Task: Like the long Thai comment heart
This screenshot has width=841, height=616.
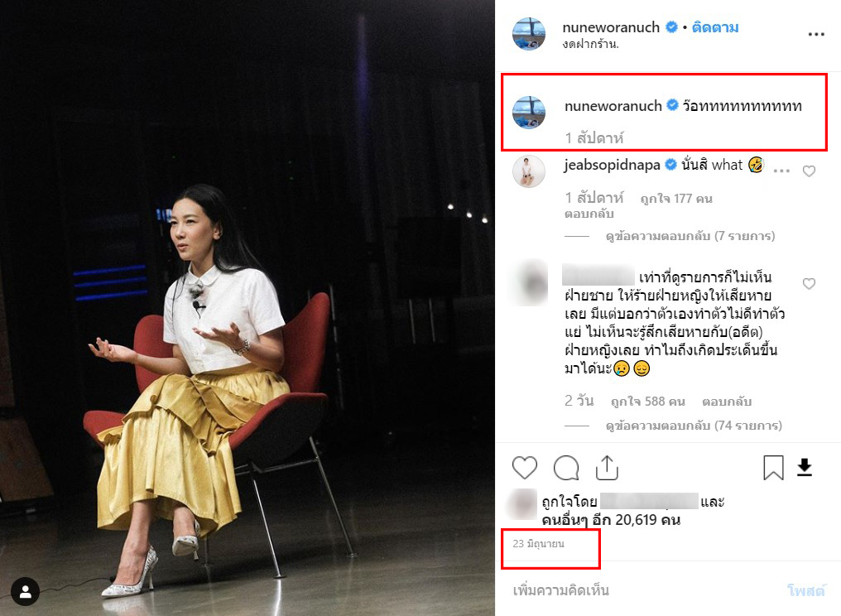Action: [809, 283]
